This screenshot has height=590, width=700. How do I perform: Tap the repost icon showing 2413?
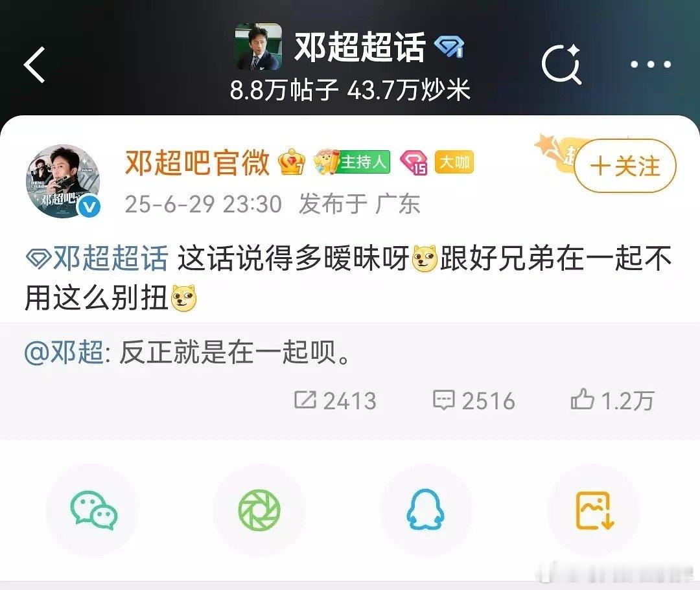(335, 400)
